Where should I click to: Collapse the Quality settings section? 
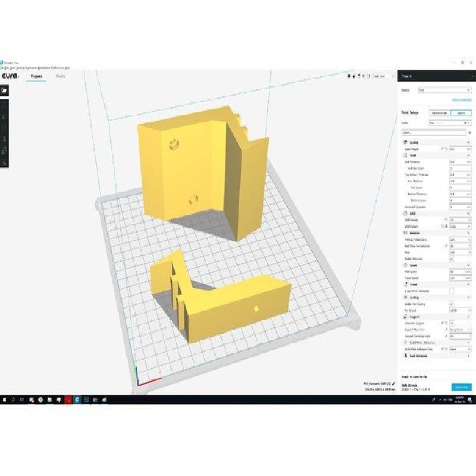point(437,142)
